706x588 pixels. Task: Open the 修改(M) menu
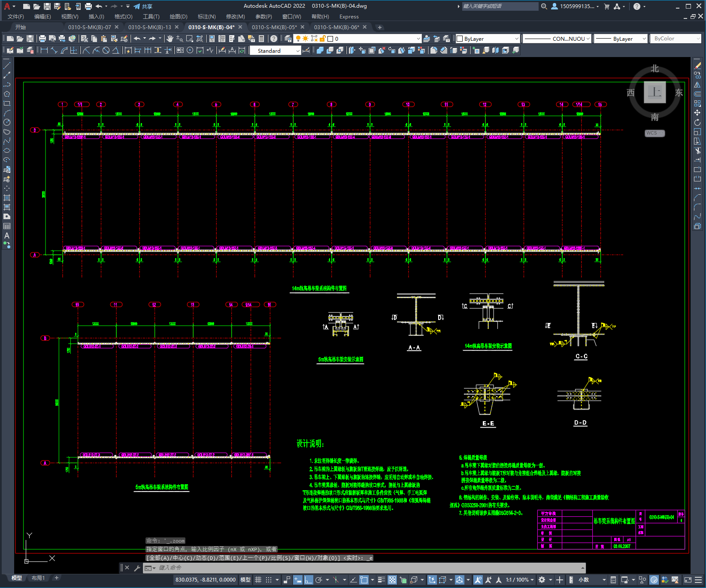click(x=235, y=17)
